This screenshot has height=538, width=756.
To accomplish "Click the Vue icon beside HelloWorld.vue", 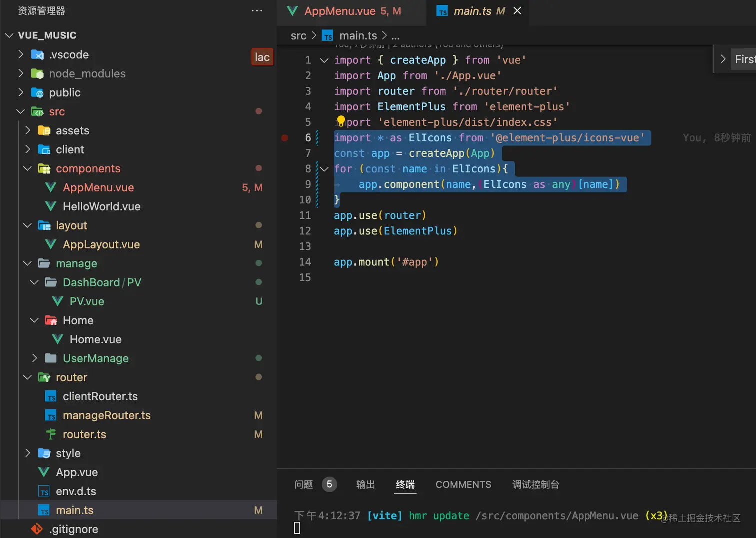I will (51, 206).
